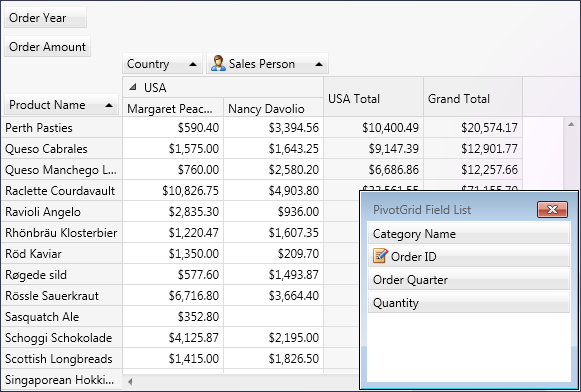
Task: Click the Sales Person field person icon
Action: click(x=218, y=63)
